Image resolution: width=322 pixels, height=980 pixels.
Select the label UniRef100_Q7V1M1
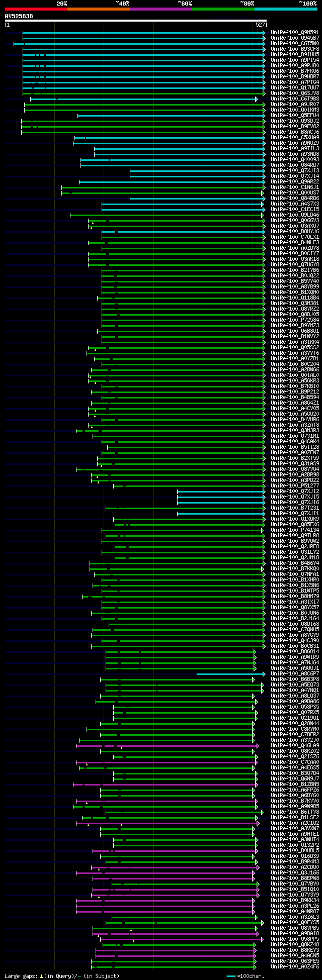click(295, 436)
